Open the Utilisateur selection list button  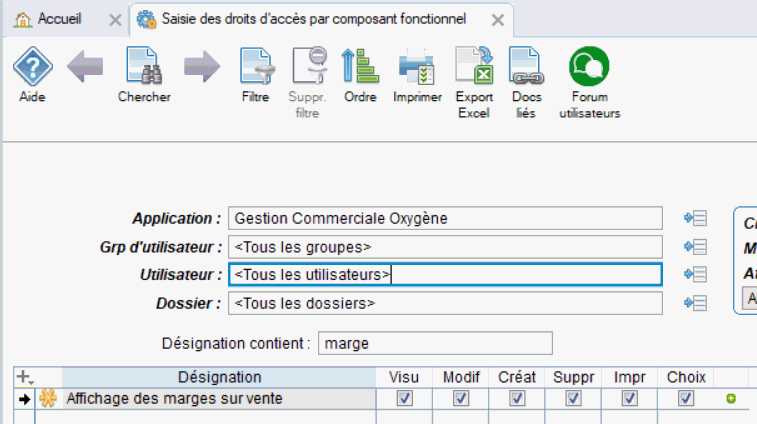tap(695, 274)
